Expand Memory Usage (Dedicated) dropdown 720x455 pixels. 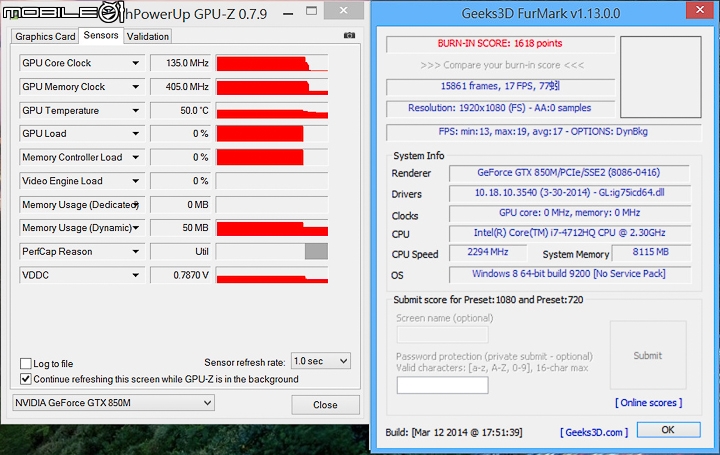136,205
